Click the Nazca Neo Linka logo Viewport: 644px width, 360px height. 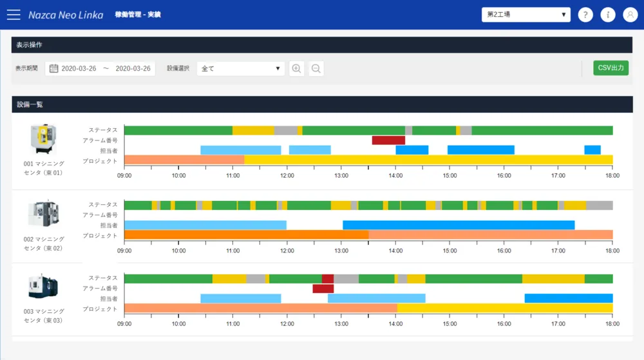click(x=66, y=15)
